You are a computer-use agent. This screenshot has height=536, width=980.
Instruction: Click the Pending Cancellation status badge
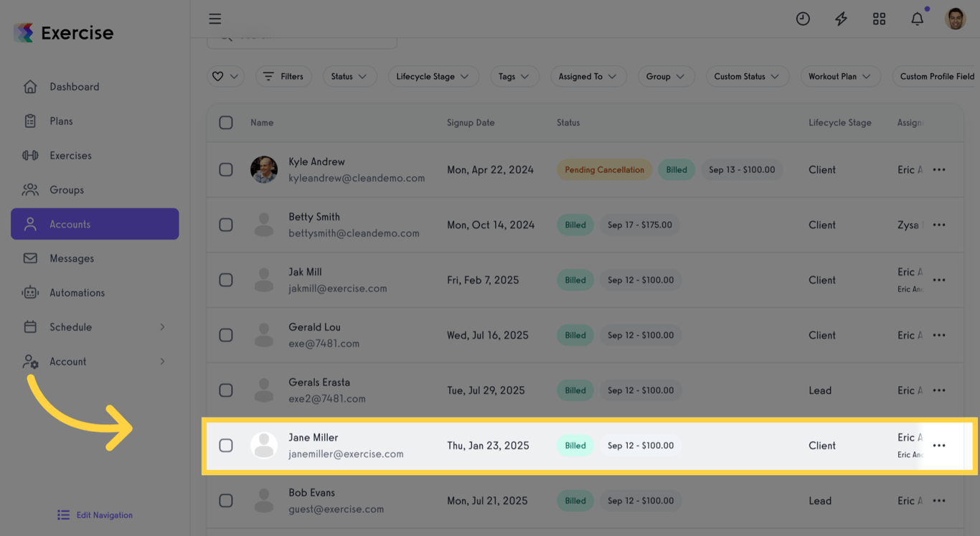coord(604,169)
